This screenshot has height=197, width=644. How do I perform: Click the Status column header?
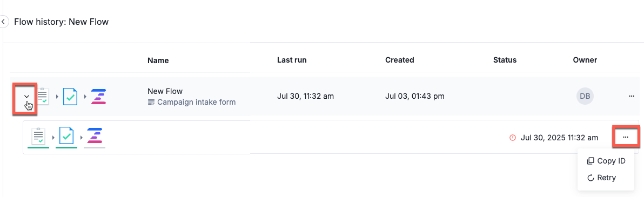(505, 60)
